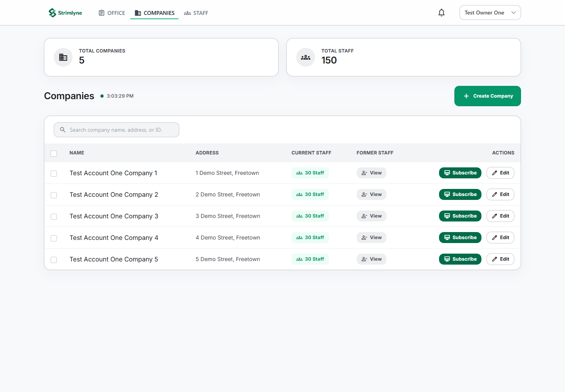Switch to the Companies tab
The height and width of the screenshot is (392, 565).
coord(155,13)
